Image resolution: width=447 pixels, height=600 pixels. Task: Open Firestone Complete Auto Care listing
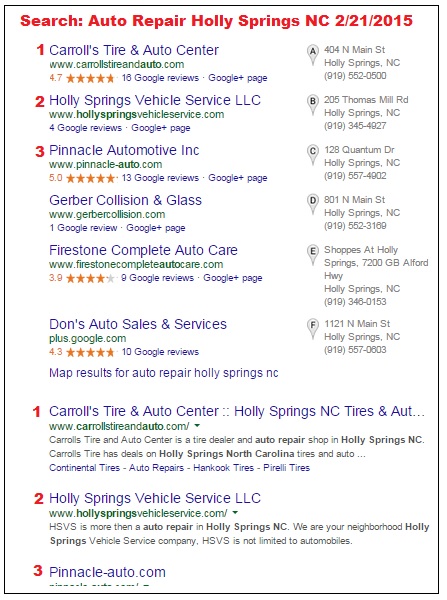pyautogui.click(x=144, y=250)
